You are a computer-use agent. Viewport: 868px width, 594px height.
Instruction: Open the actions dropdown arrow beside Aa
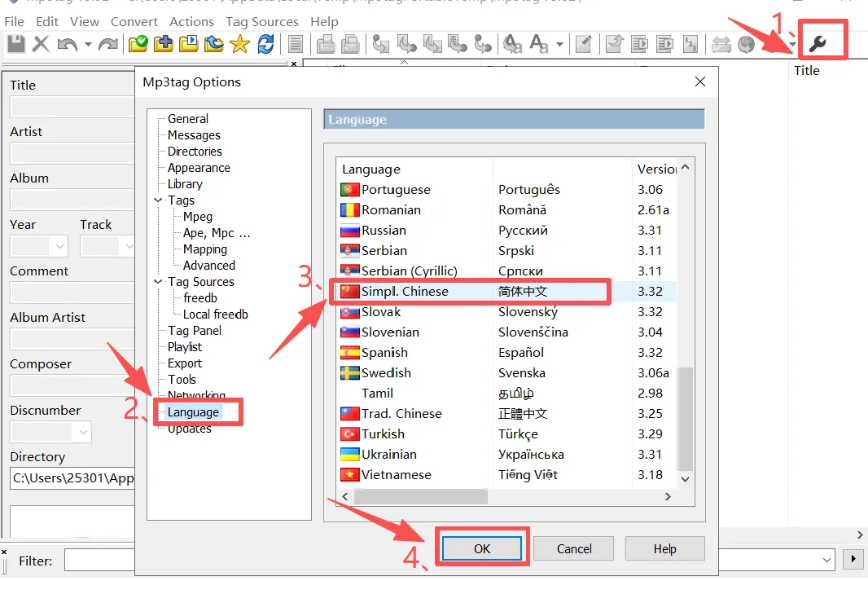[x=559, y=44]
